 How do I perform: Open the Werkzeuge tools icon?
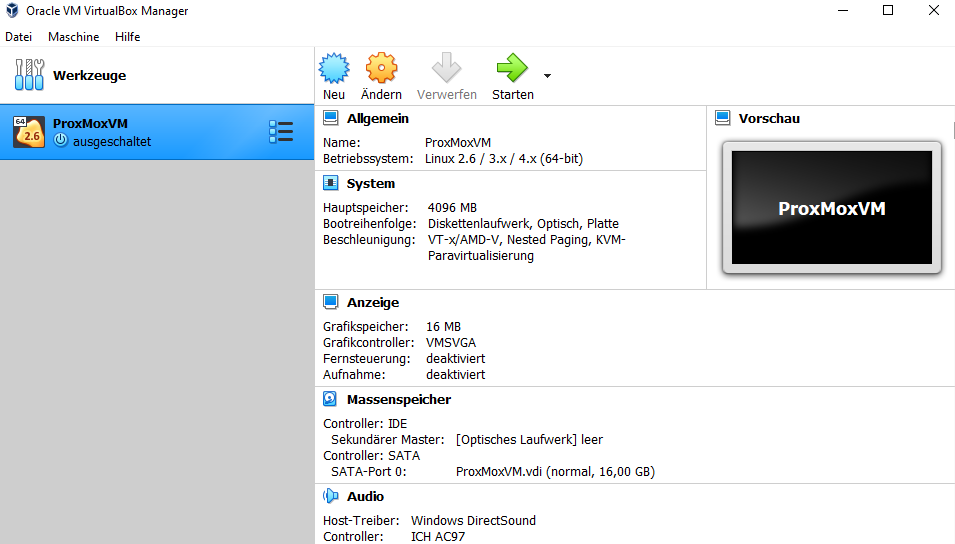point(29,75)
